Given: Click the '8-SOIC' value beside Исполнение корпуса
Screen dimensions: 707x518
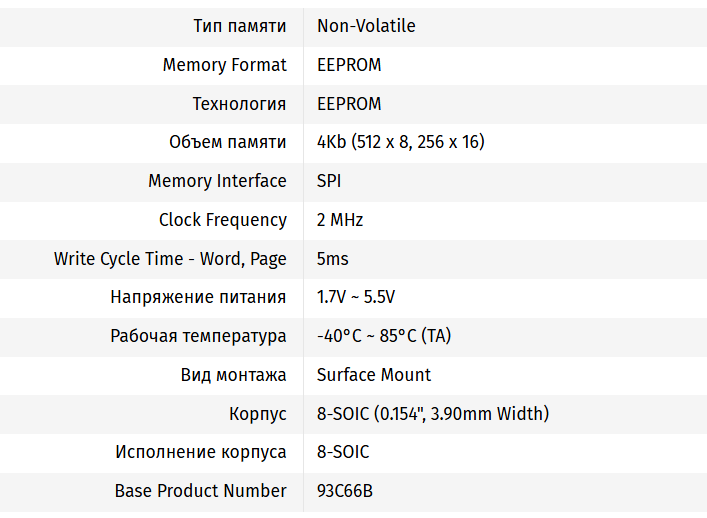Looking at the screenshot, I should (343, 452).
